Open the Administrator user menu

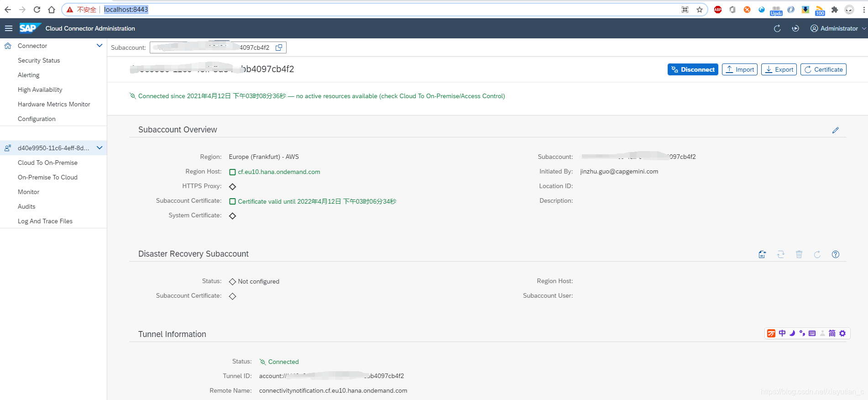point(838,28)
